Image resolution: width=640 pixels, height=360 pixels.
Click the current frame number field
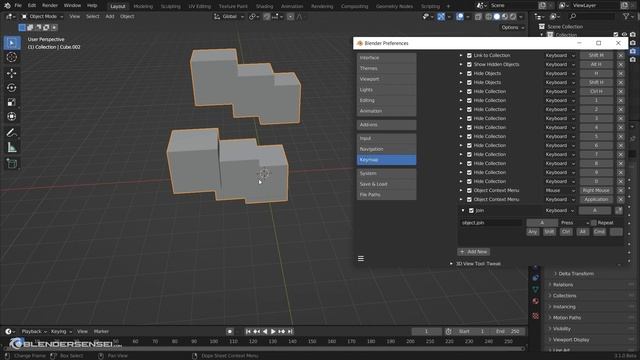pyautogui.click(x=426, y=331)
